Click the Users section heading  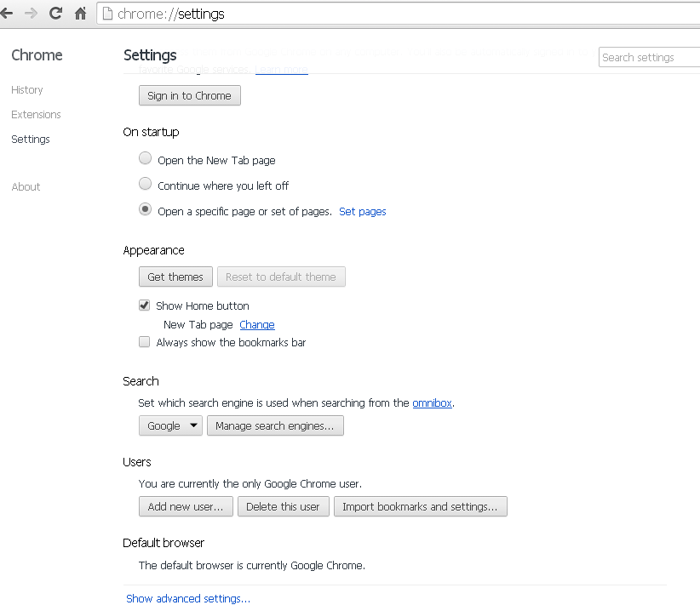pos(137,462)
